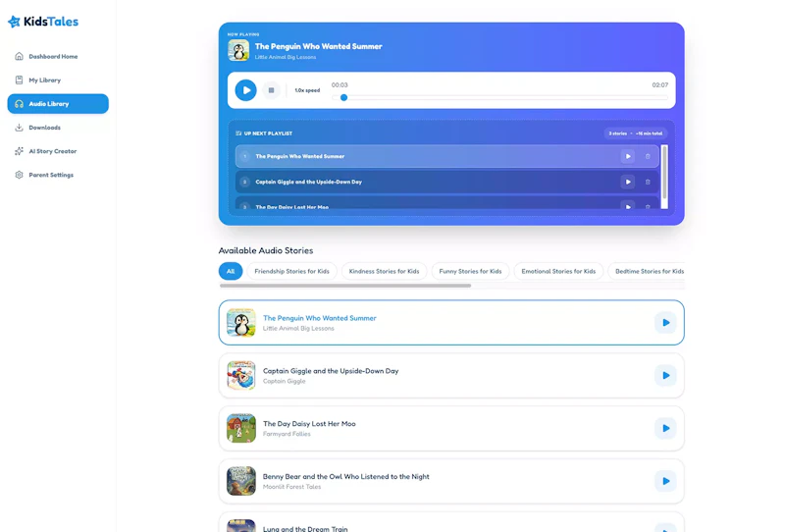Click the sparkle icon for AI Story Creator
The image size is (785, 532).
click(19, 151)
